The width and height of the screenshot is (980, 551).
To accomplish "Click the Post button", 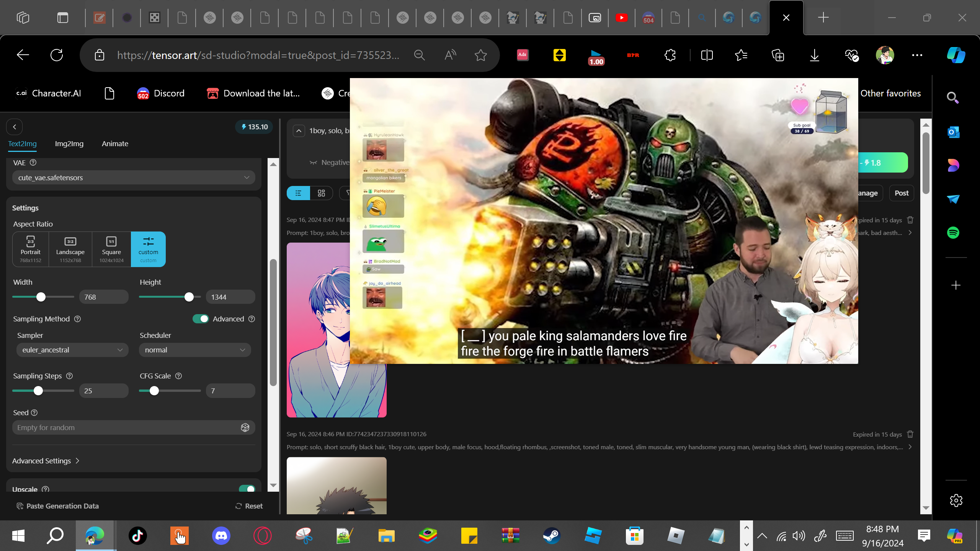I will tap(902, 193).
